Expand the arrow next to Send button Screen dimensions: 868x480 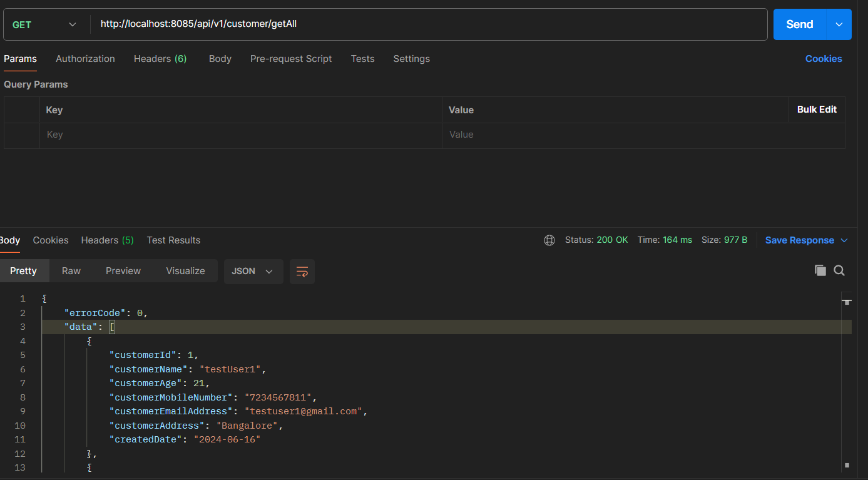pos(839,24)
